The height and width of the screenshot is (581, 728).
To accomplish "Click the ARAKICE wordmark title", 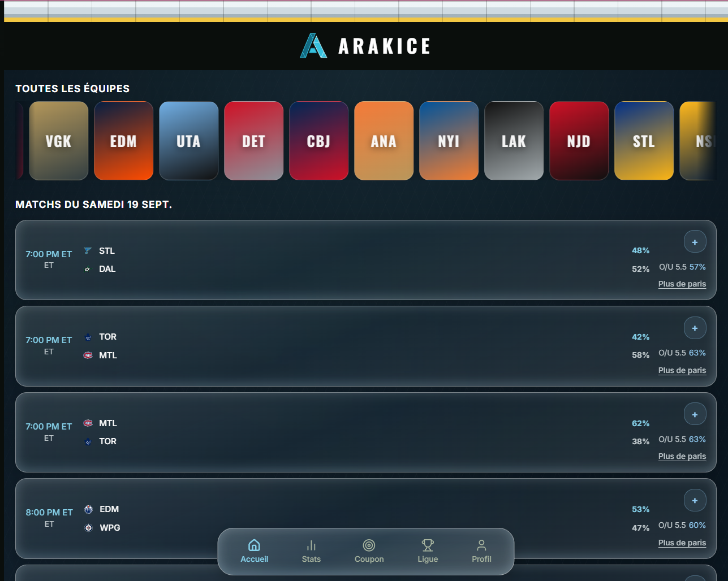I will 385,46.
